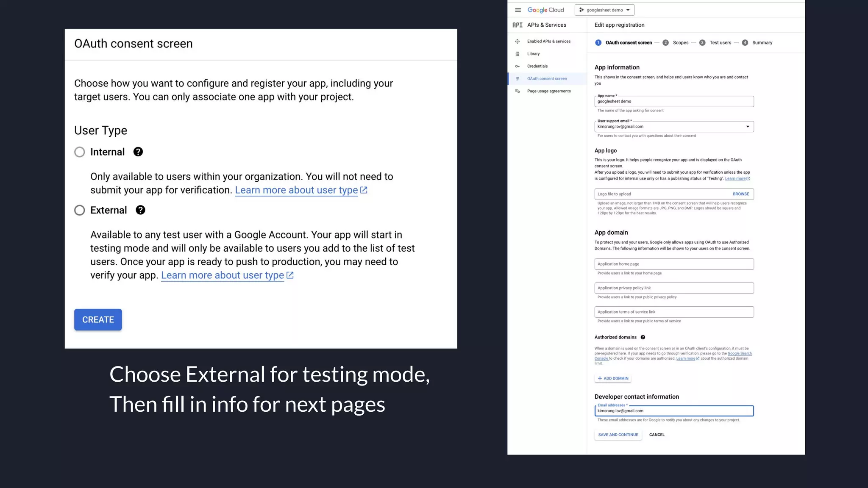The height and width of the screenshot is (488, 868).
Task: Click the Application privacy policy link field
Action: click(674, 288)
